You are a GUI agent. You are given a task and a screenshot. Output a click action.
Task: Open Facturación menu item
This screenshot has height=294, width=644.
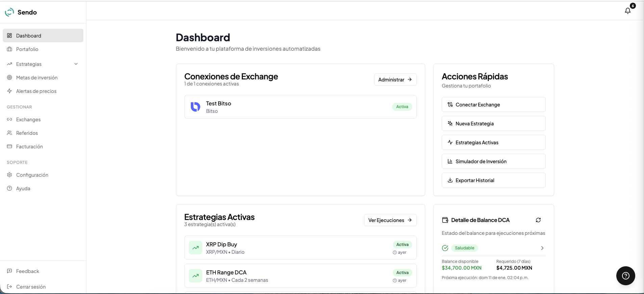point(43,146)
